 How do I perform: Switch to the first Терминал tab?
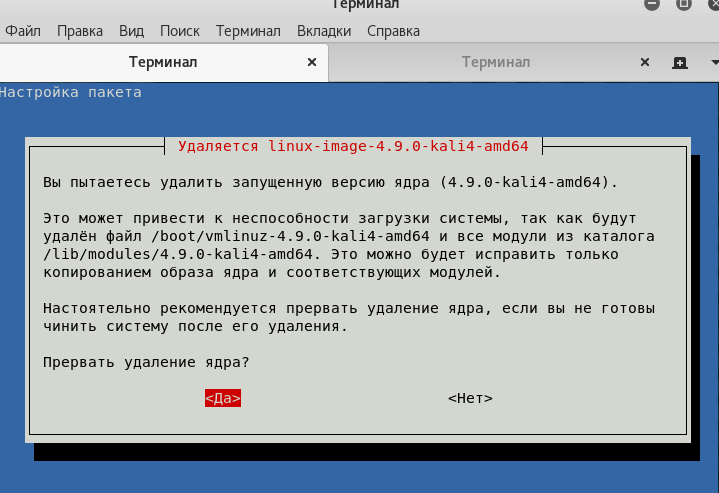[163, 62]
